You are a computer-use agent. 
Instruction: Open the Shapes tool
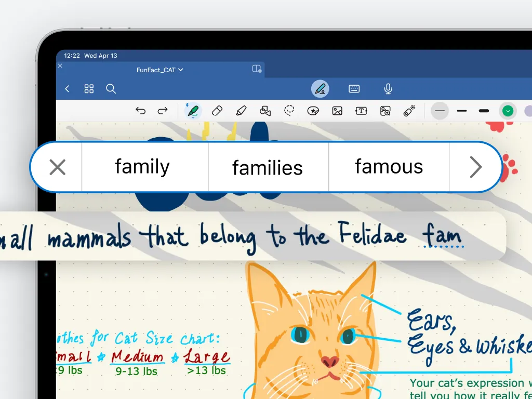coord(265,111)
